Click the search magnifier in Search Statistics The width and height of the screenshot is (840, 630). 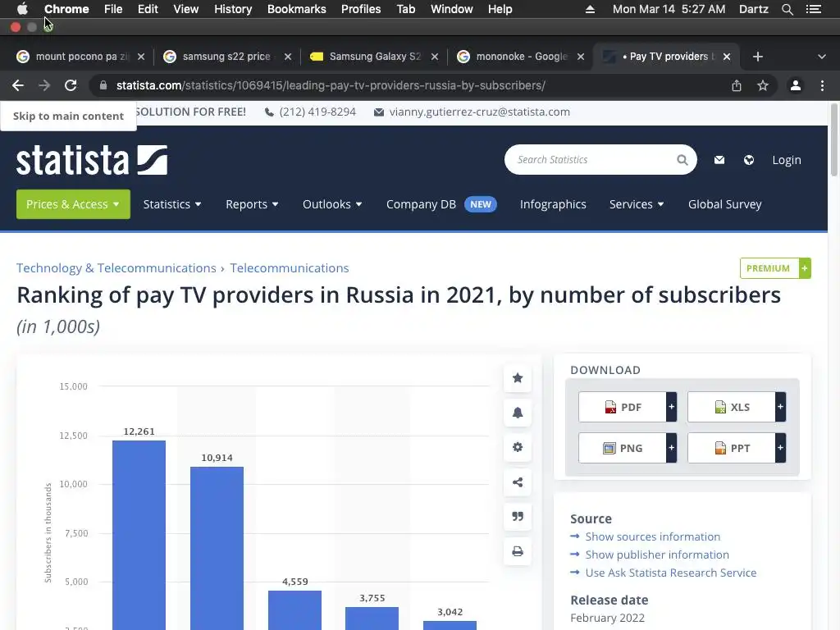[682, 160]
